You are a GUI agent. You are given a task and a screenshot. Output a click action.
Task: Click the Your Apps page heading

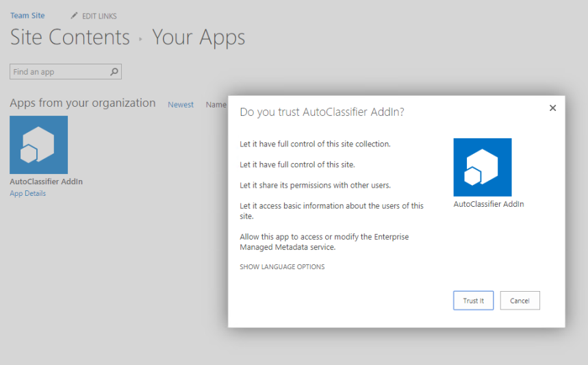198,37
